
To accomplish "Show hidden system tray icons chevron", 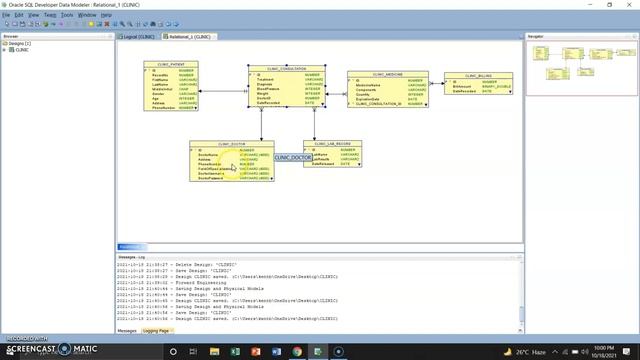I will 555,352.
